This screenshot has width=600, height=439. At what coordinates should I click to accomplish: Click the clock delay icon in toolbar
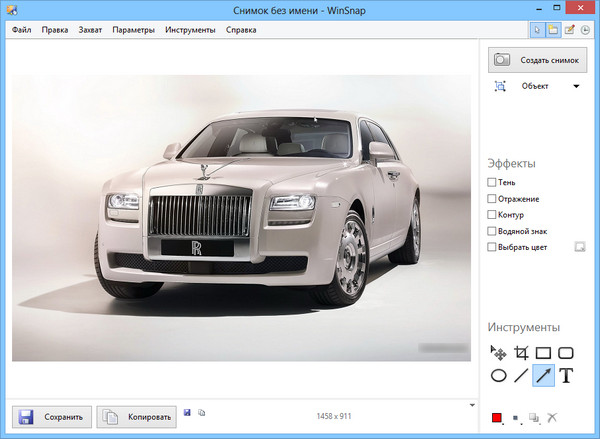point(585,30)
